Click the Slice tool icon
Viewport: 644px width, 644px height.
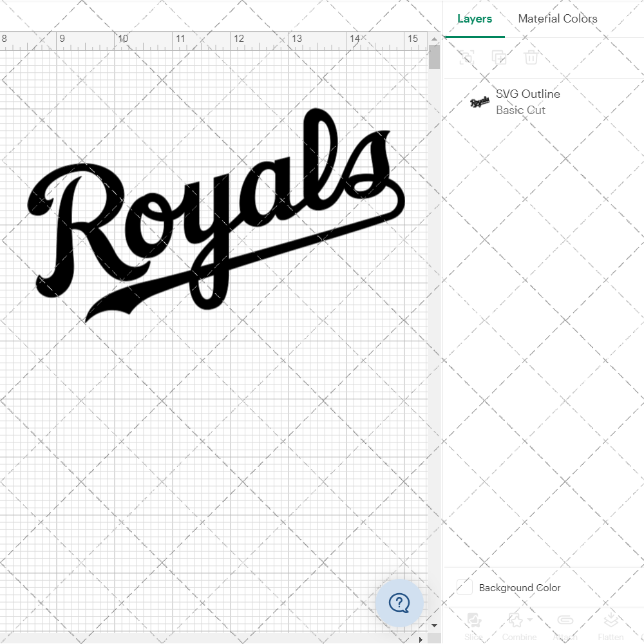[474, 620]
